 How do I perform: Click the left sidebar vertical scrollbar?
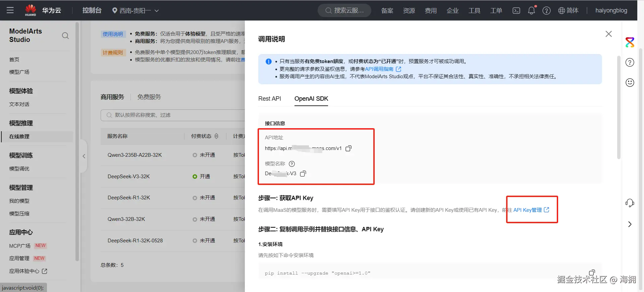click(77, 141)
